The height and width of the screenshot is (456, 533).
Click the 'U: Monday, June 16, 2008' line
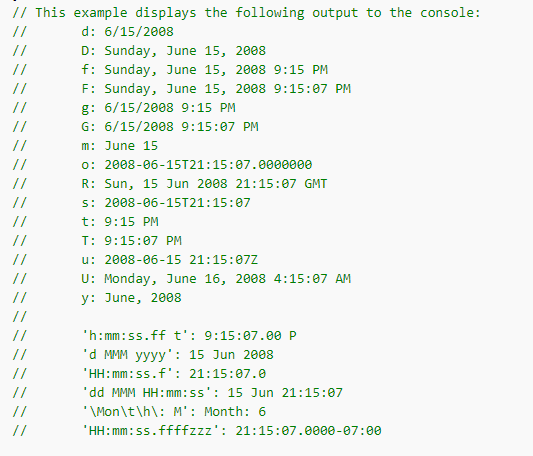(216, 279)
